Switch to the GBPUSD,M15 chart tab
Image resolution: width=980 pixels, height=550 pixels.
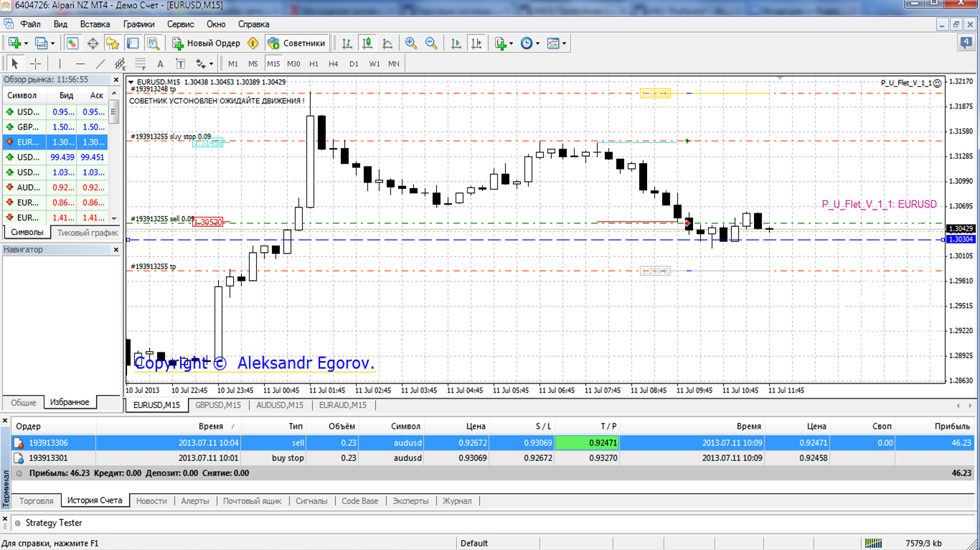(218, 405)
